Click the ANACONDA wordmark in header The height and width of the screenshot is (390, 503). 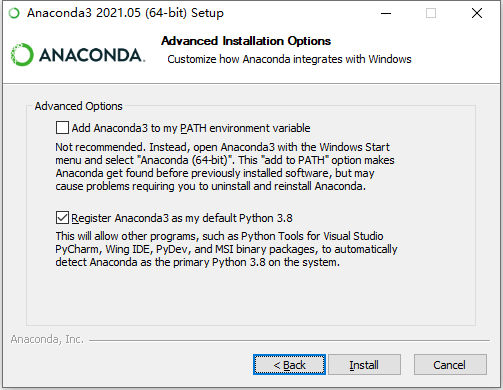[x=92, y=55]
